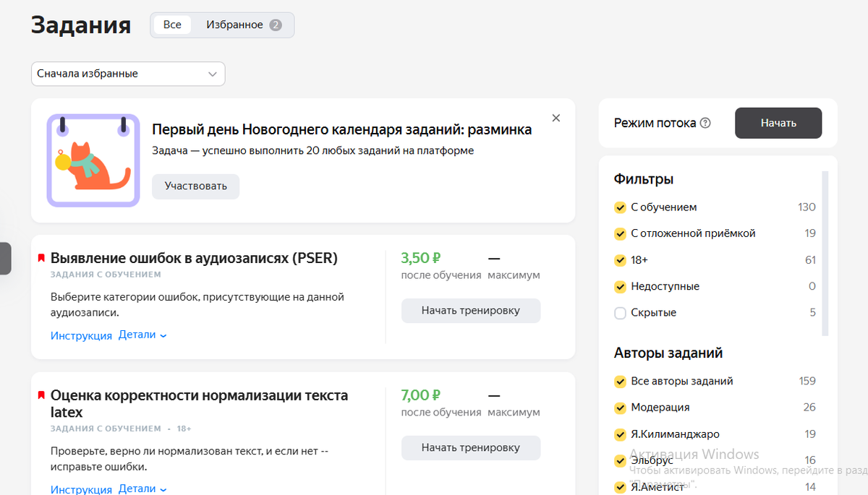Click the red bookmark on Оценка корректности task
Viewport: 868px width, 495px height.
coord(41,396)
